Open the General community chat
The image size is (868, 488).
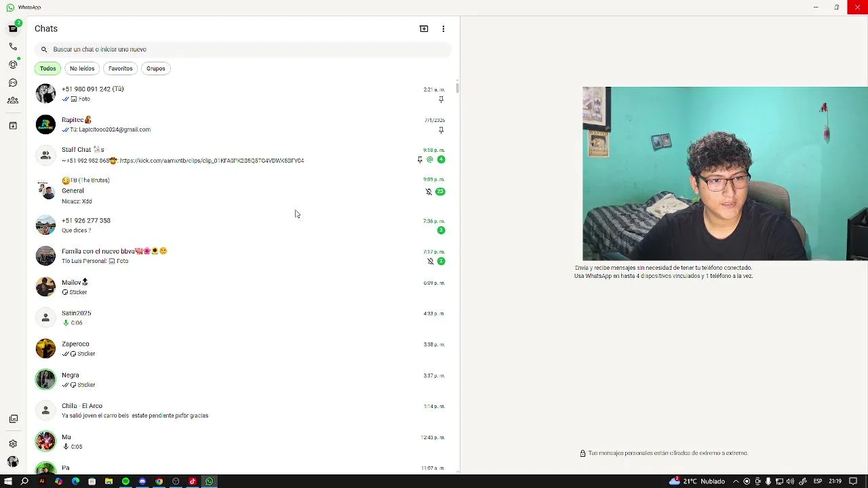click(243, 190)
